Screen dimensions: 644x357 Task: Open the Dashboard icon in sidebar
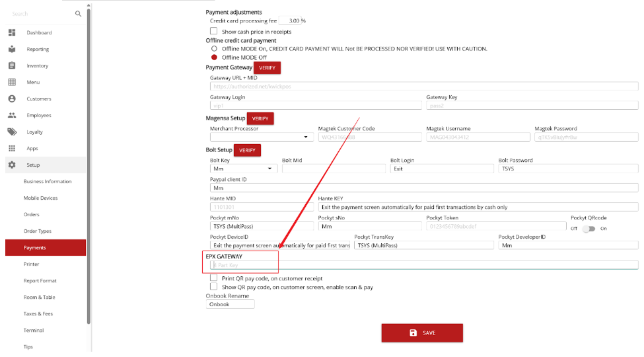pos(12,32)
